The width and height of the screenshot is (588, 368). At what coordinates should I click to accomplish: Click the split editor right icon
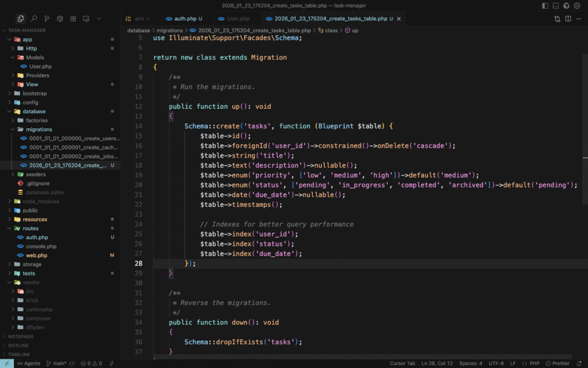[x=568, y=18]
